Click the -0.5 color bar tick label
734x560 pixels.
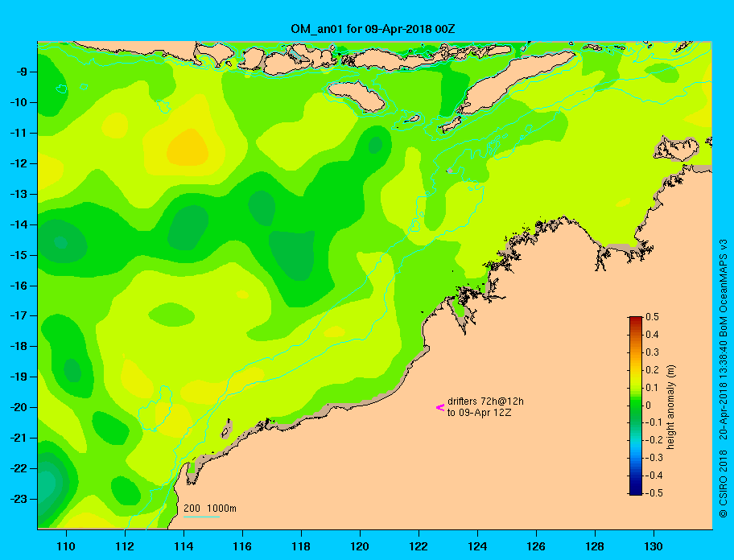(654, 493)
